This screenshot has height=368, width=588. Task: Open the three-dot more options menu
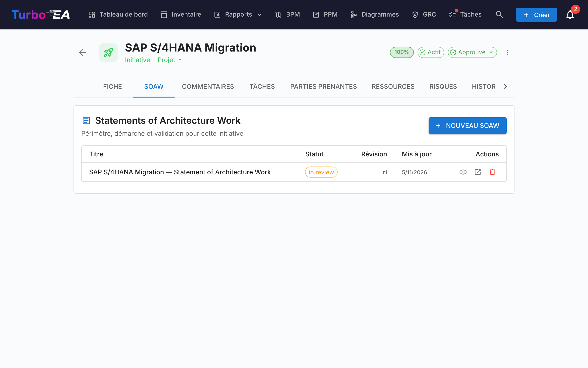point(507,52)
